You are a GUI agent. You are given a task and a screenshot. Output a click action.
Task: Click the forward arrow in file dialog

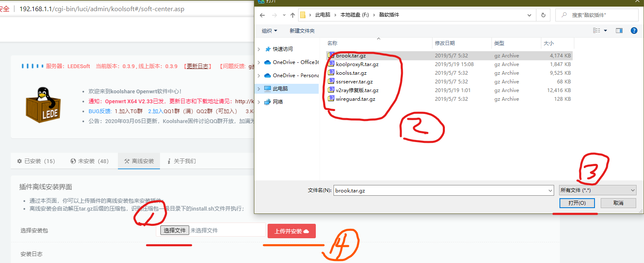click(x=275, y=15)
